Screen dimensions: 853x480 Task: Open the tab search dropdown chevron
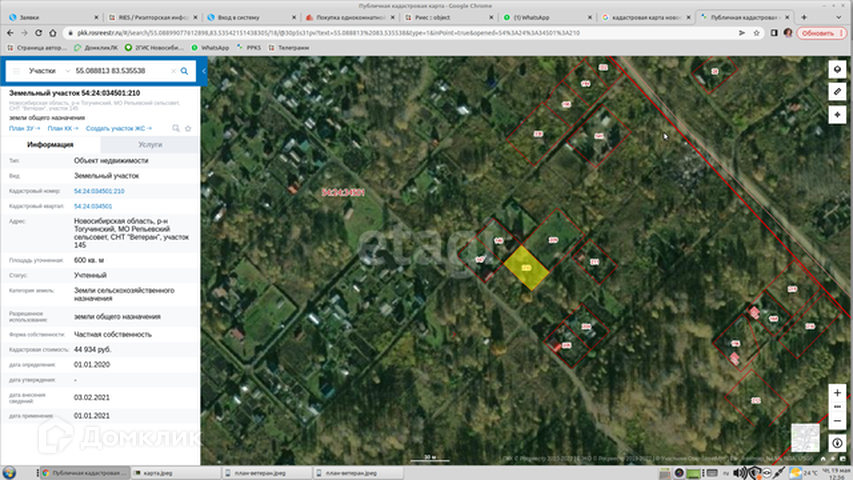coord(838,17)
